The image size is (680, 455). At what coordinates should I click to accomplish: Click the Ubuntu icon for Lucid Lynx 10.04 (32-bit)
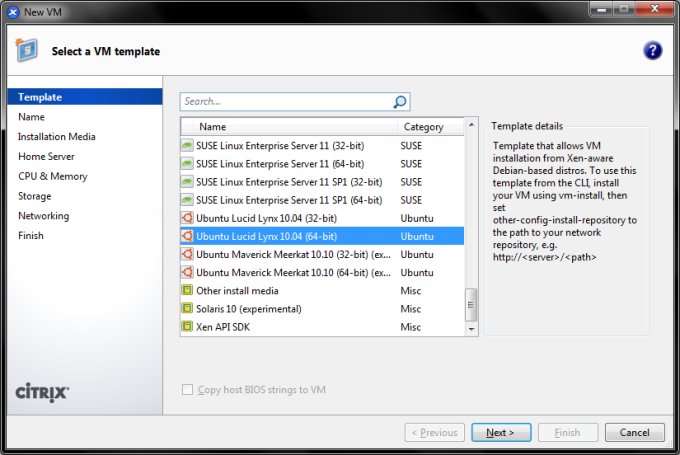pos(187,218)
